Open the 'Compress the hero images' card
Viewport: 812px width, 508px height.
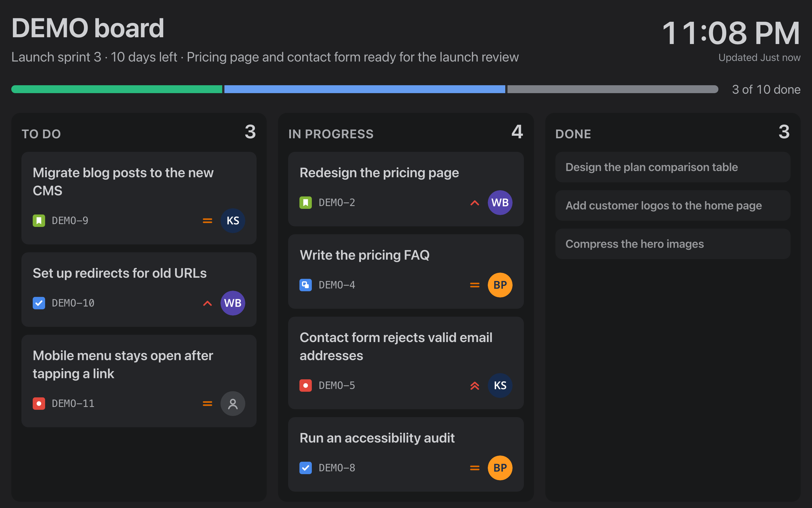pos(673,244)
